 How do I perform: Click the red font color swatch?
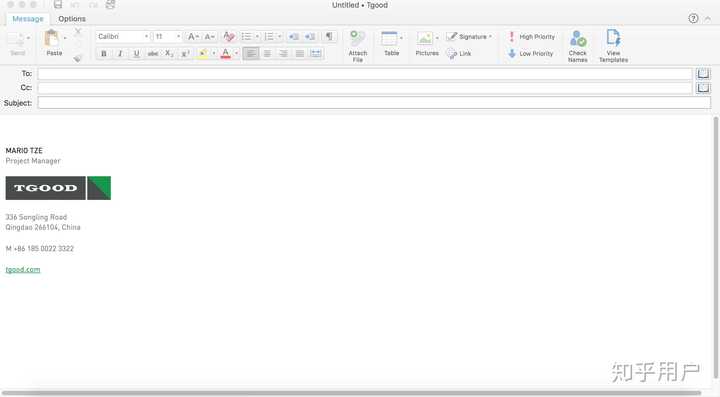[225, 54]
